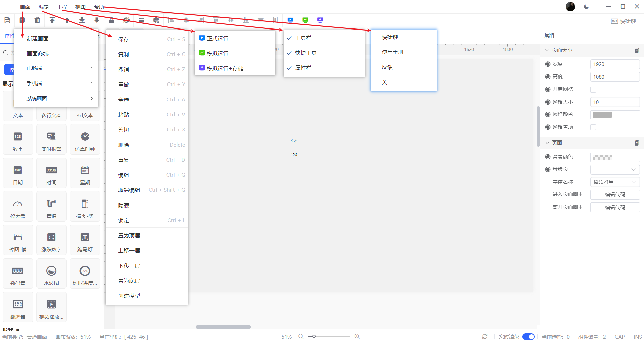
Task: Click 编辑代码 for 进入页面脚本
Action: (x=614, y=195)
